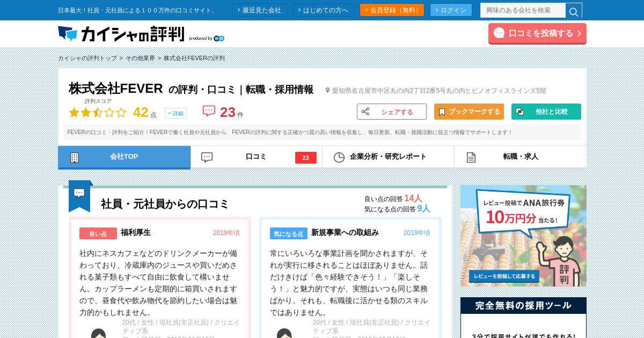Click the 株式会社FEVERの評判 breadcrumb

coord(194,58)
